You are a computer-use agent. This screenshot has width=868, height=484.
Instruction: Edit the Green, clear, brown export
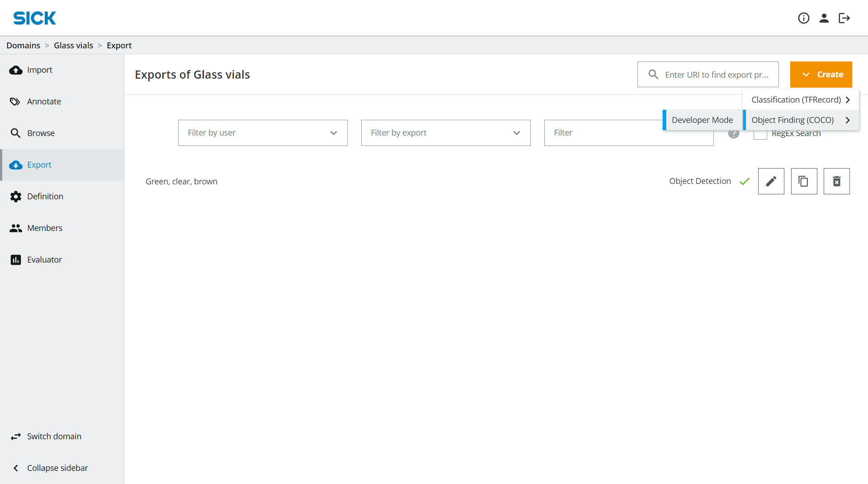[x=771, y=181]
